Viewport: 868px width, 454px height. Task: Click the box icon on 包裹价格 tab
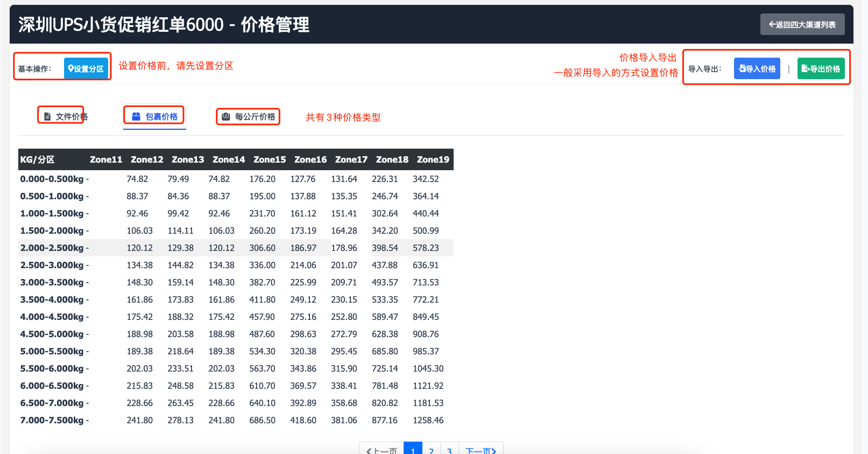pos(136,116)
